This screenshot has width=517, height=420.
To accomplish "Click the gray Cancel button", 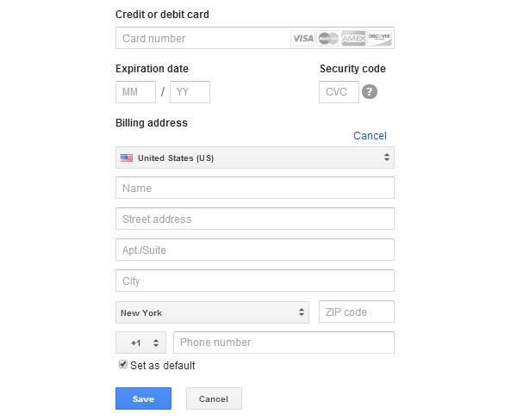I will pos(214,398).
